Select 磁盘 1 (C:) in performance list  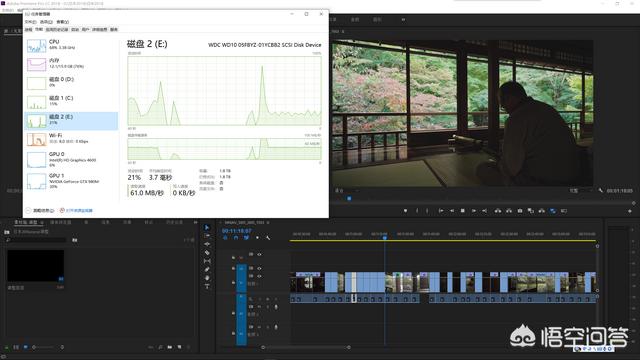click(71, 102)
